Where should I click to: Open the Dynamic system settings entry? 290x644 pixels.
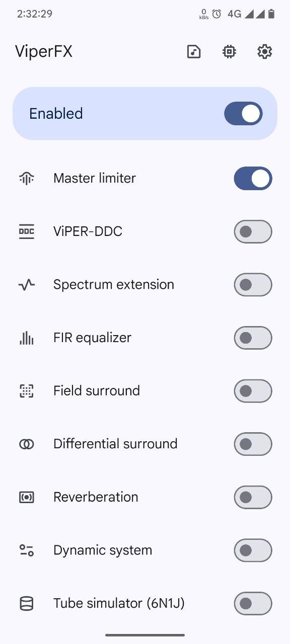(145, 550)
